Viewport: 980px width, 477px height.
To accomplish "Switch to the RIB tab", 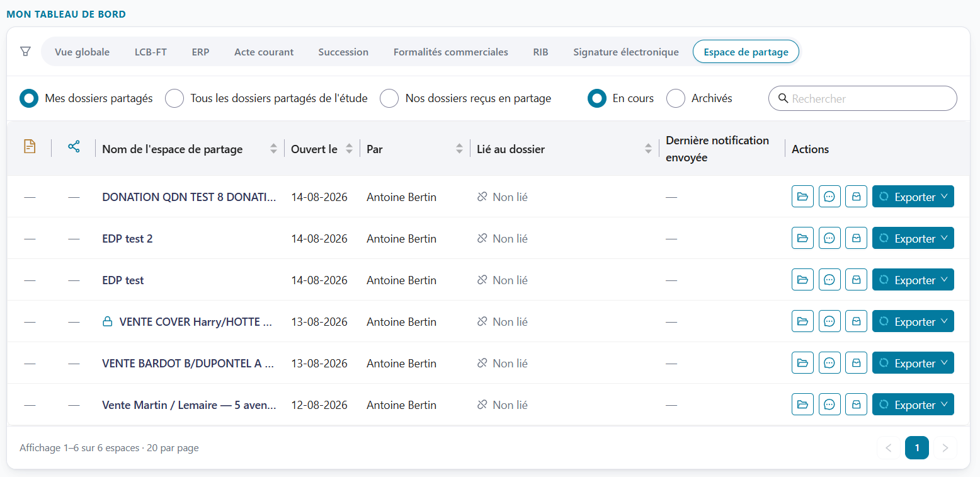I will (x=540, y=52).
